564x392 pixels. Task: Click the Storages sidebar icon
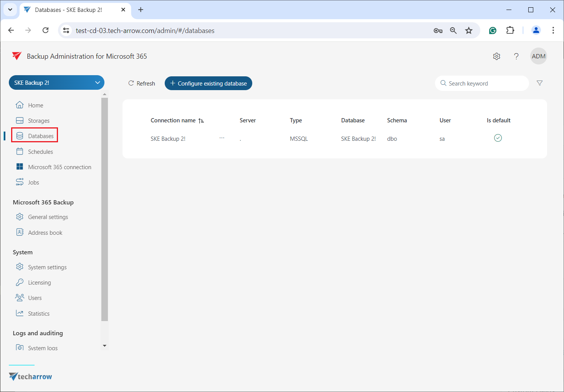coord(20,120)
